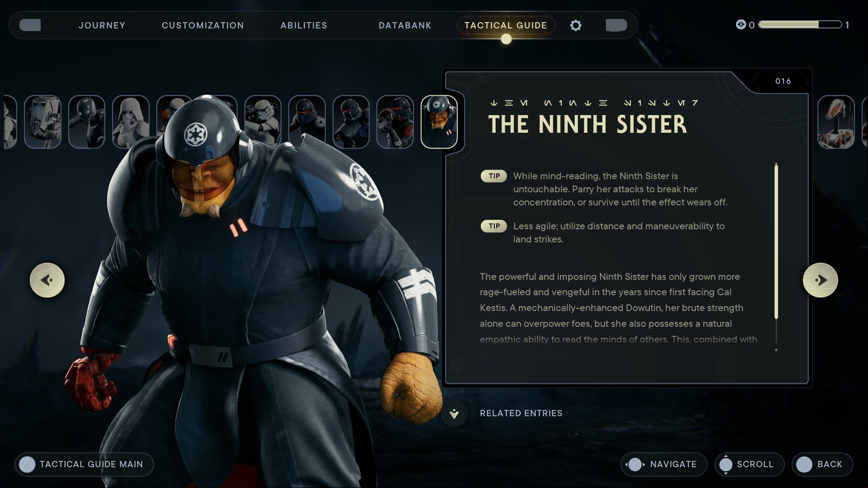The height and width of the screenshot is (488, 868).
Task: Click the Back button
Action: [822, 464]
